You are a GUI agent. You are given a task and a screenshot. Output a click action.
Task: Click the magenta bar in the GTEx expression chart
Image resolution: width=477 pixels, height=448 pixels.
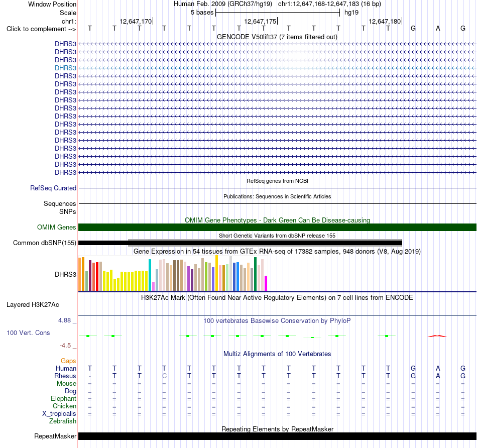[x=266, y=283]
